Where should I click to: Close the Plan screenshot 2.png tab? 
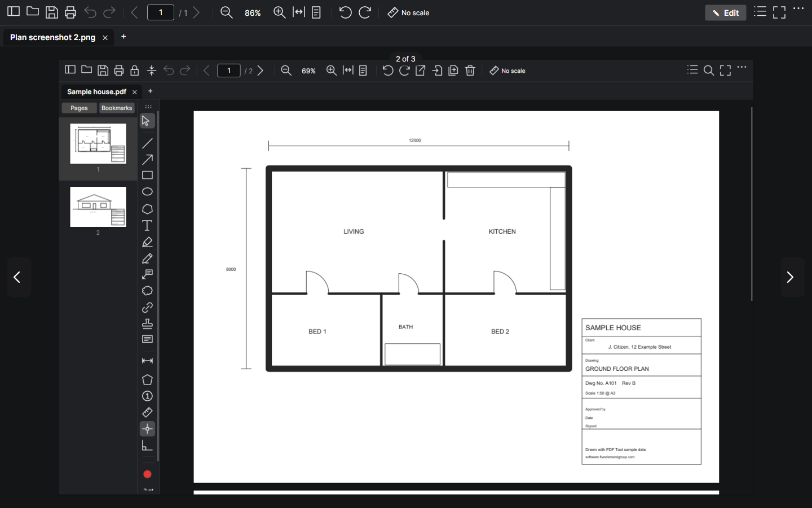click(x=105, y=38)
